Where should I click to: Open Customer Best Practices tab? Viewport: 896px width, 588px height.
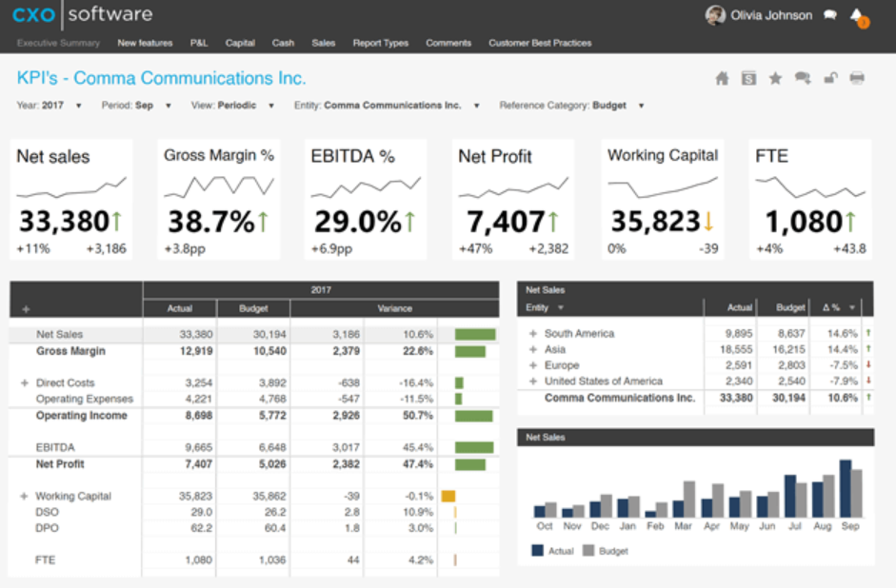[540, 43]
